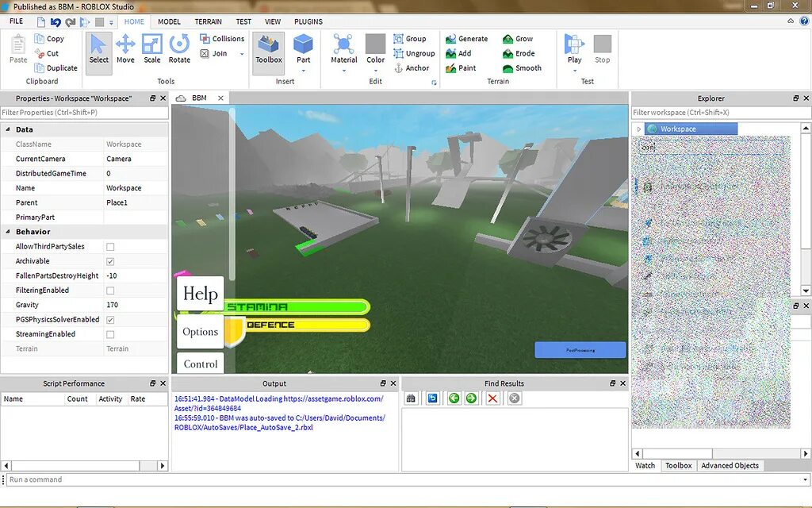Undo the last action

tap(56, 21)
